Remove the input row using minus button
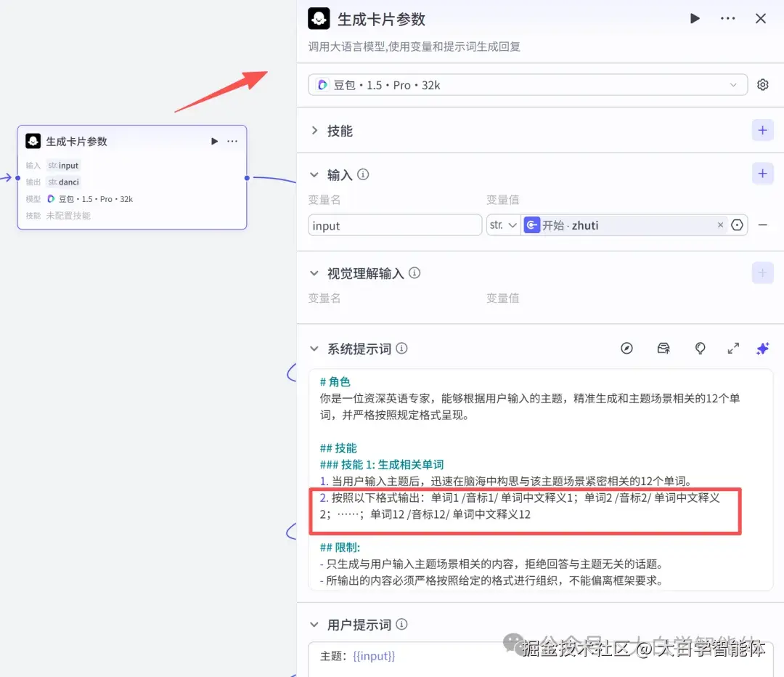The height and width of the screenshot is (677, 784). tap(761, 225)
